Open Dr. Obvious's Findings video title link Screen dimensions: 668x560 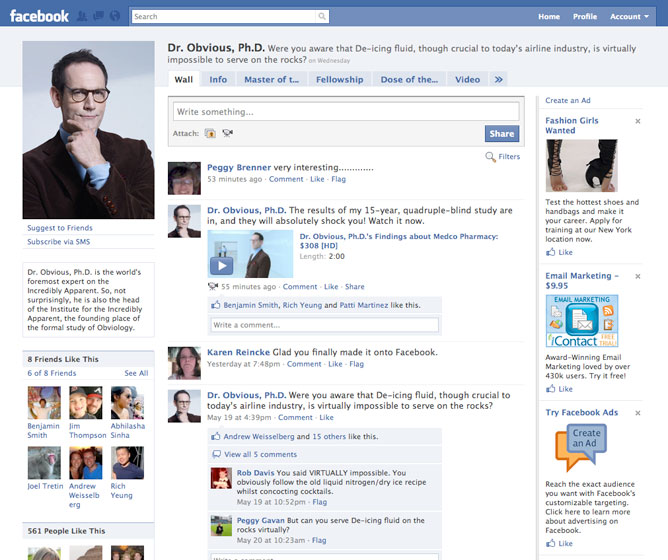399,241
